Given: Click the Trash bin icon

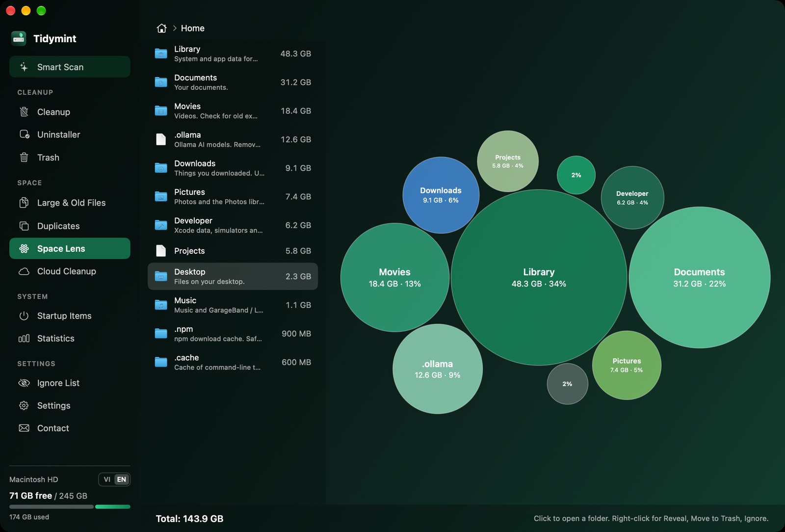Looking at the screenshot, I should (24, 158).
